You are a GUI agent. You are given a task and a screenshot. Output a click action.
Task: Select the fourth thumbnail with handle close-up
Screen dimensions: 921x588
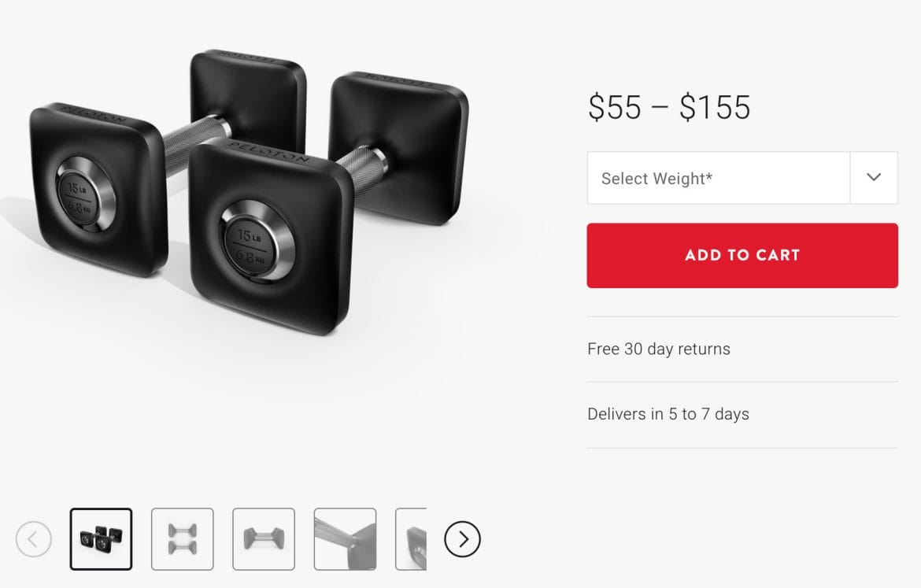345,538
